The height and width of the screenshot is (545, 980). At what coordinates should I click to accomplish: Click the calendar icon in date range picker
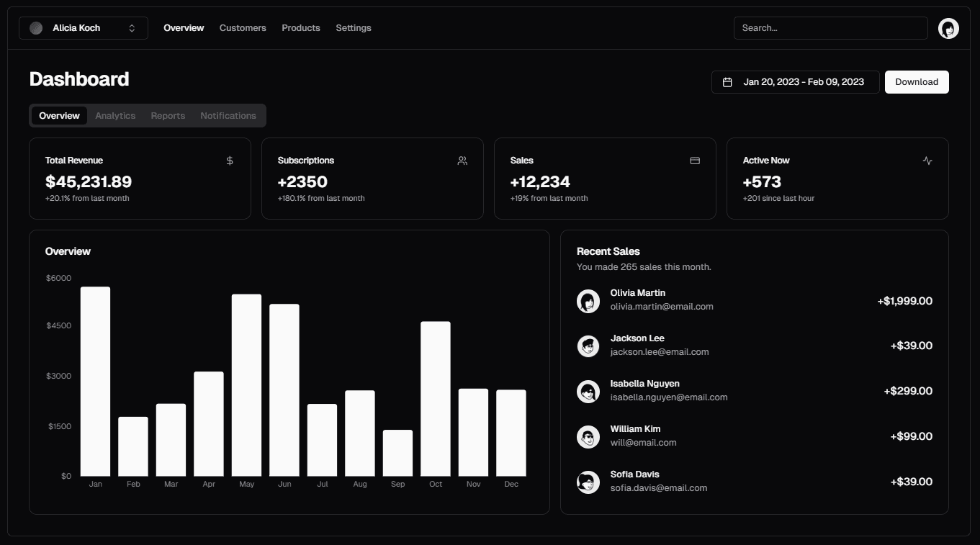coord(727,82)
